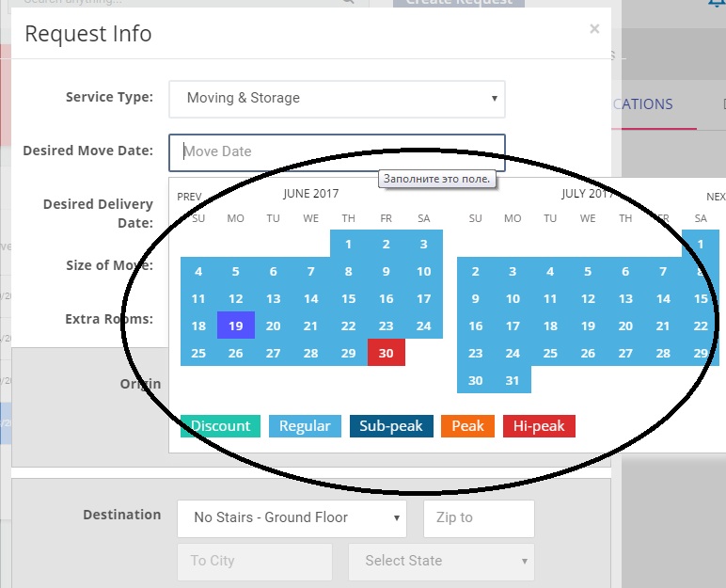726x588 pixels.
Task: Click the Discount legend swatch
Action: click(x=220, y=426)
